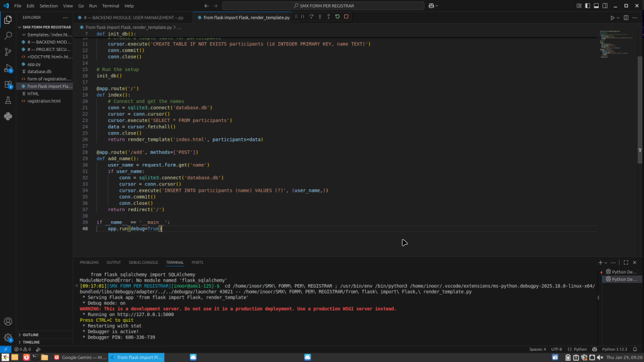
Task: Open the Run Python File dropdown arrow
Action: tap(619, 18)
